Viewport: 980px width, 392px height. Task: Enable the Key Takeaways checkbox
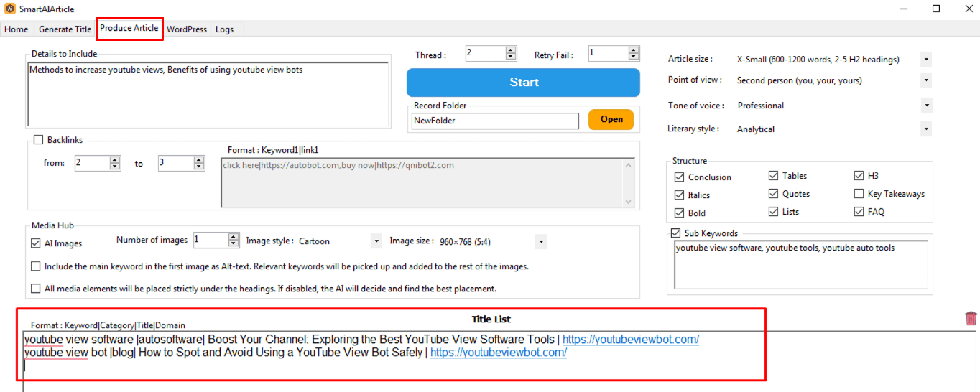tap(859, 194)
